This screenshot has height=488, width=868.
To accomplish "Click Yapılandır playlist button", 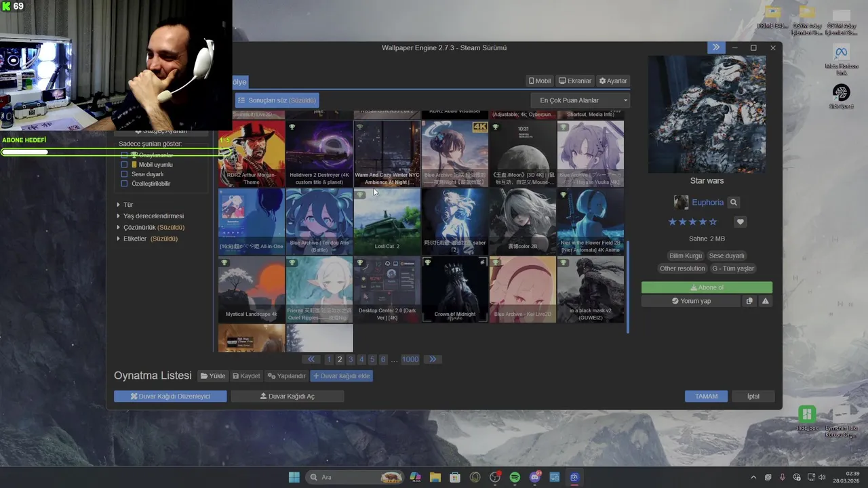I will coord(286,375).
